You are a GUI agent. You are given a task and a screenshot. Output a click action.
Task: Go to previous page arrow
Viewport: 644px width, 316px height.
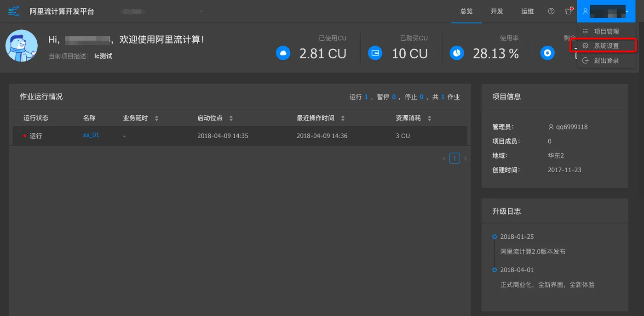[444, 158]
